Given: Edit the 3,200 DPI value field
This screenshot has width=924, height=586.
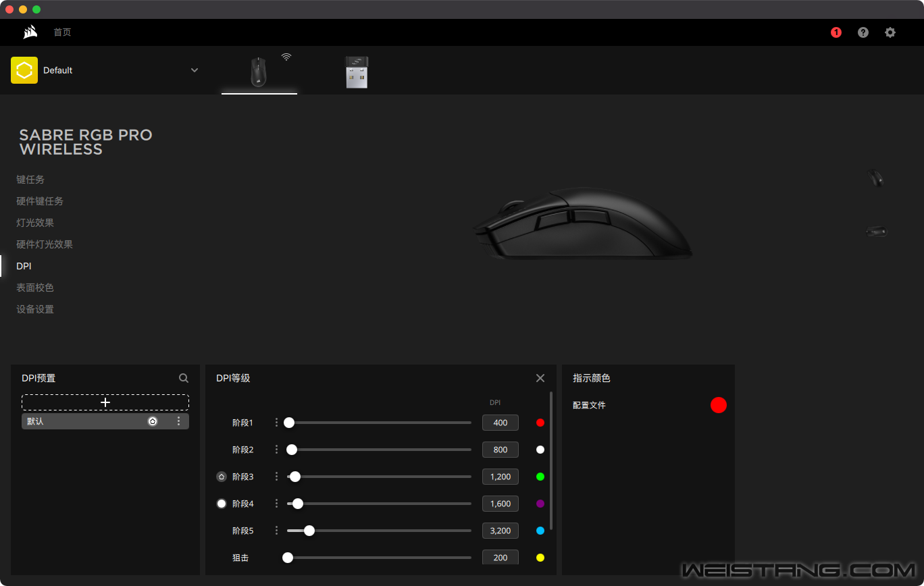Looking at the screenshot, I should pyautogui.click(x=500, y=531).
